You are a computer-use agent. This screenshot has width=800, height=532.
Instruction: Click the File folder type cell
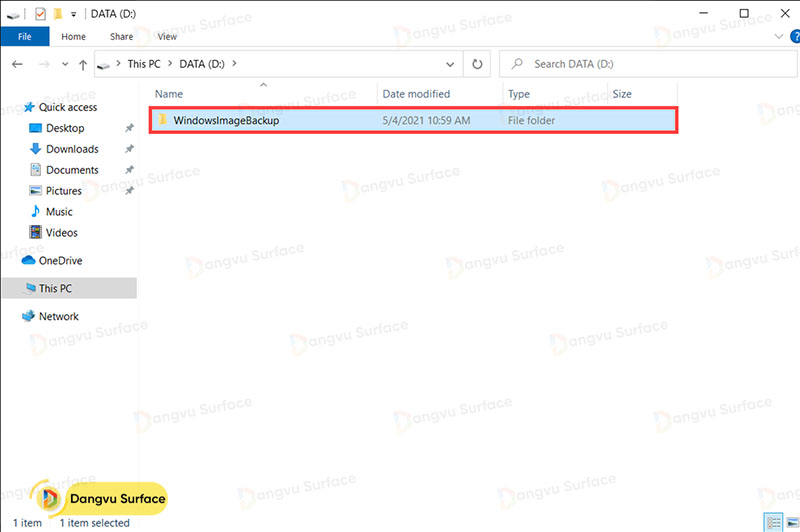click(x=531, y=121)
